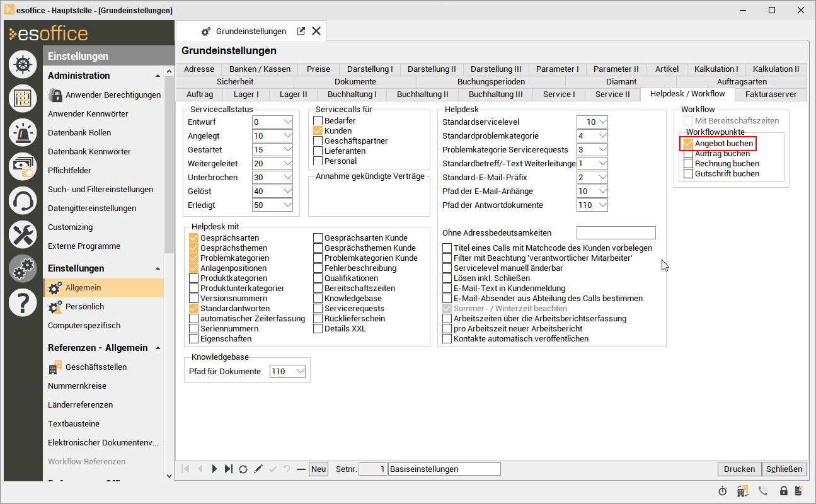This screenshot has height=504, width=816.
Task: Click the sidebar vertical scrollbar
Action: tap(168, 164)
